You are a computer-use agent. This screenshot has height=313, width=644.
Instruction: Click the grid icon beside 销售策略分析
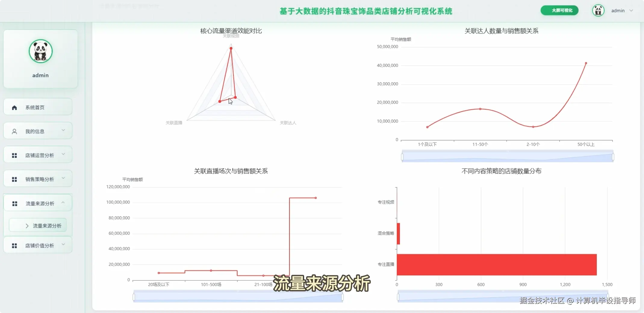pos(14,179)
